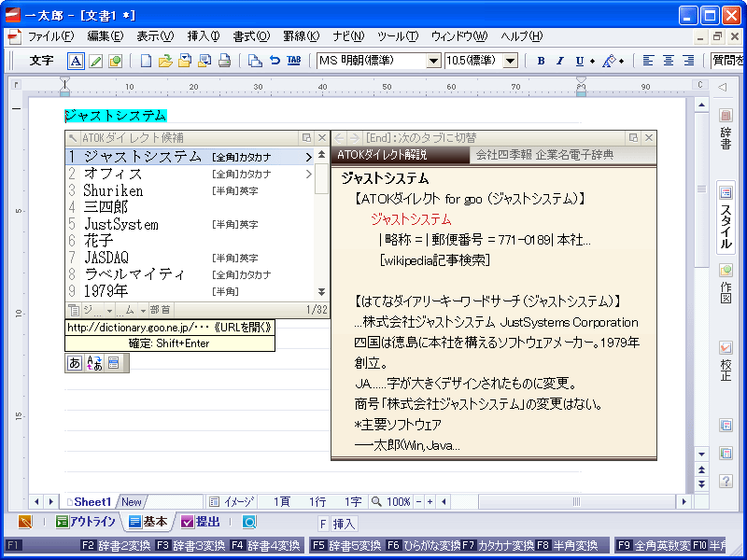Switch to 提出 mode tab
Viewport: 747px width, 560px height.
click(201, 522)
